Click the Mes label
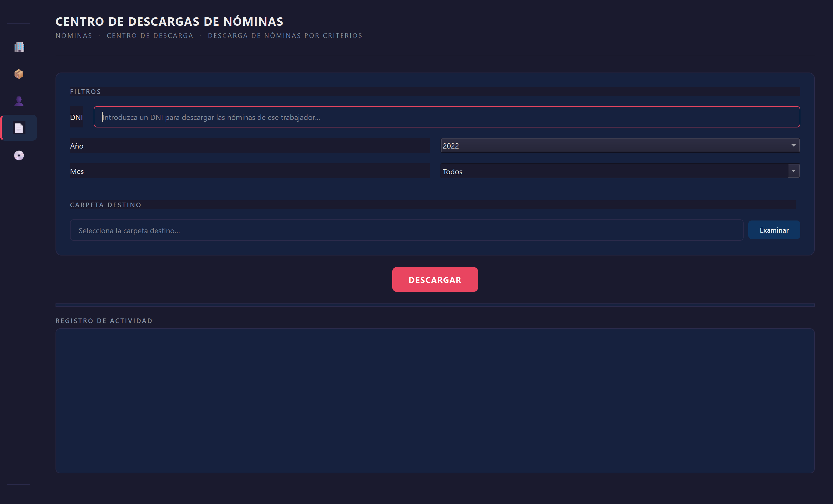The height and width of the screenshot is (504, 833). 77,171
